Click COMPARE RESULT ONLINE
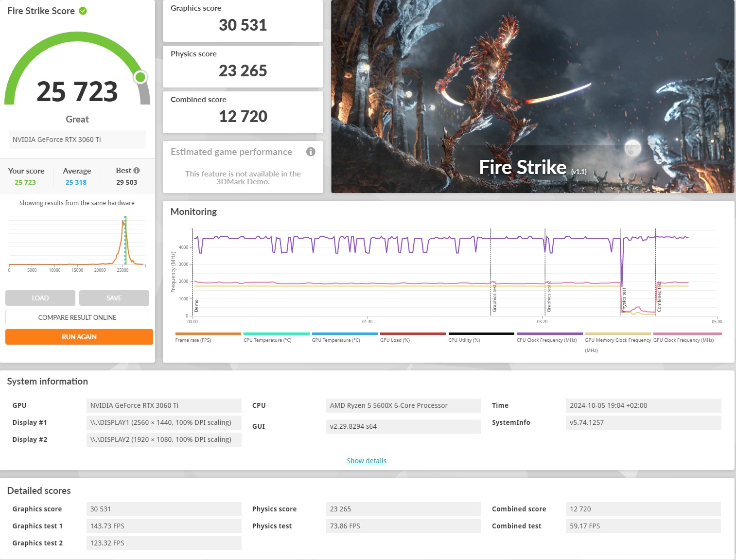Screen dimensions: 736x560 point(77,317)
